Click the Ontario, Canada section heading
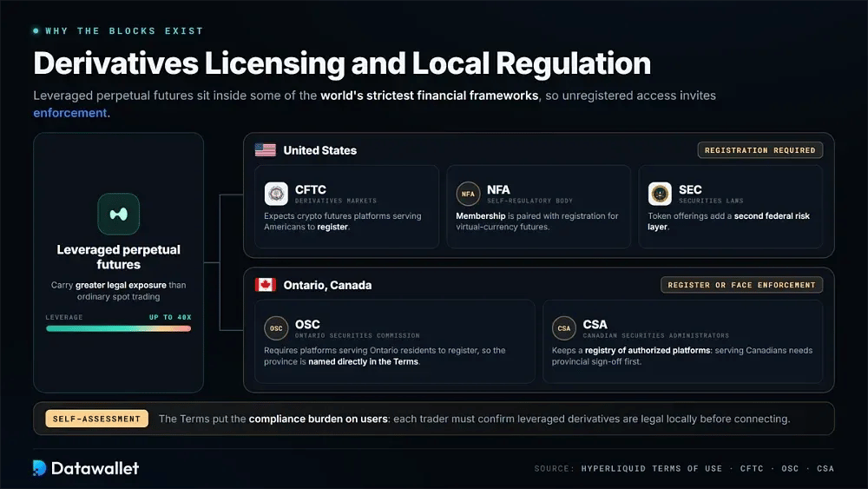The width and height of the screenshot is (868, 489). point(327,285)
